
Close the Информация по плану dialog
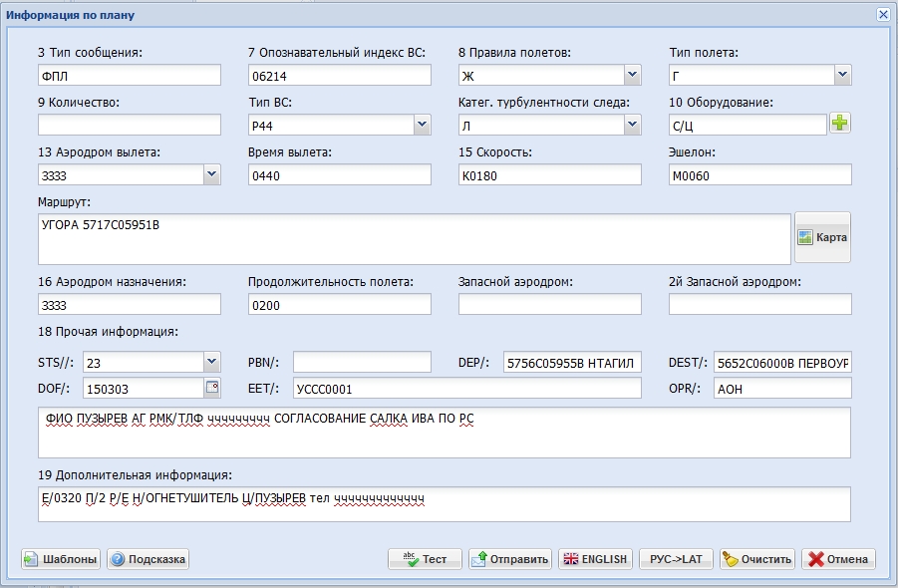point(882,15)
